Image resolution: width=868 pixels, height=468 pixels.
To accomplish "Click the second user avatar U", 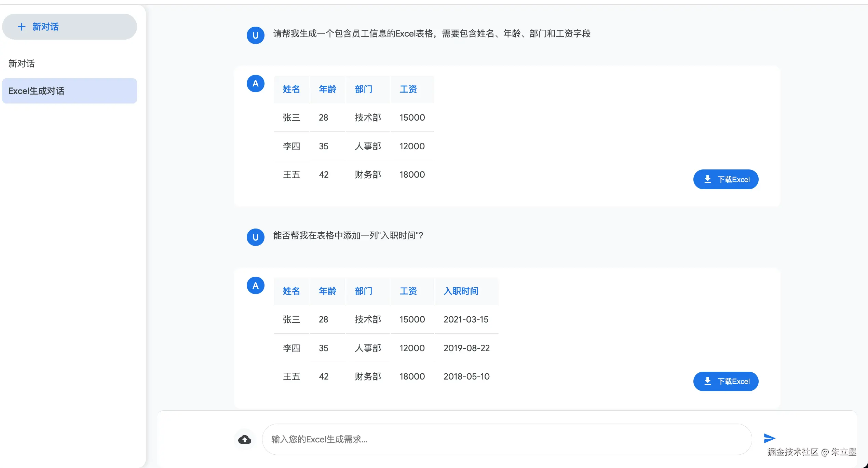I will [x=255, y=237].
